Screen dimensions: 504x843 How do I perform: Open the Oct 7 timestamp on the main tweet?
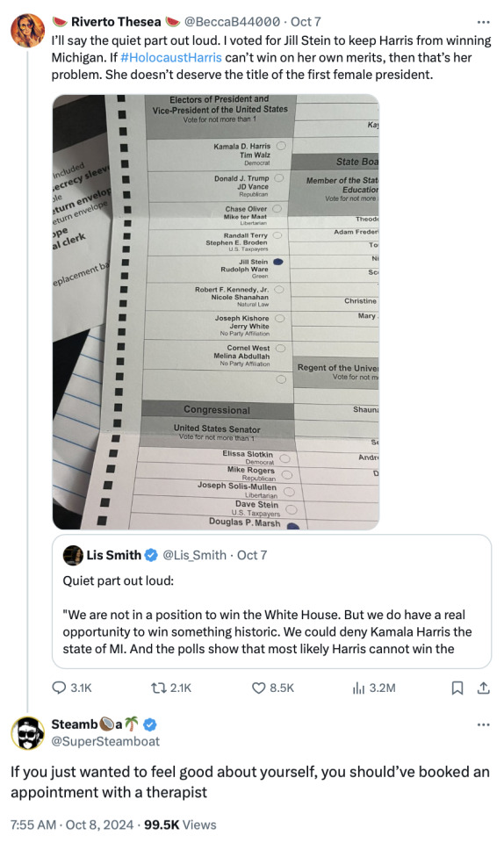306,22
